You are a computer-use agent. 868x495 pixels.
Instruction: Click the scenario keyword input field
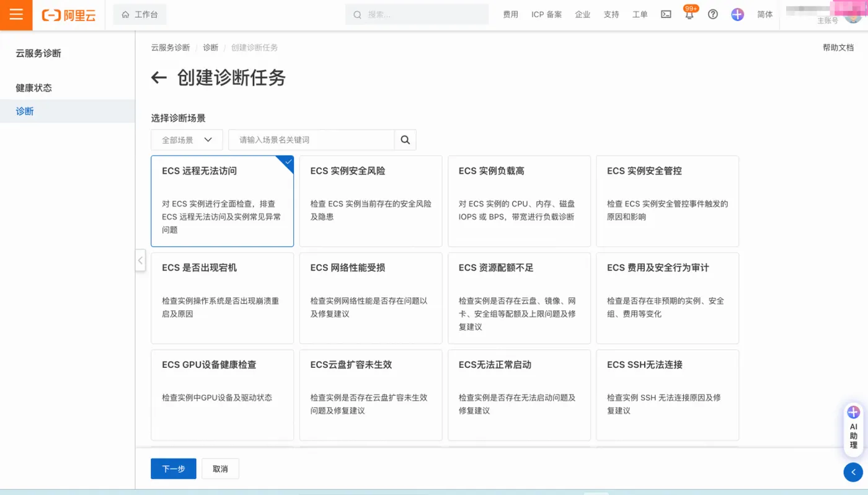(x=311, y=140)
